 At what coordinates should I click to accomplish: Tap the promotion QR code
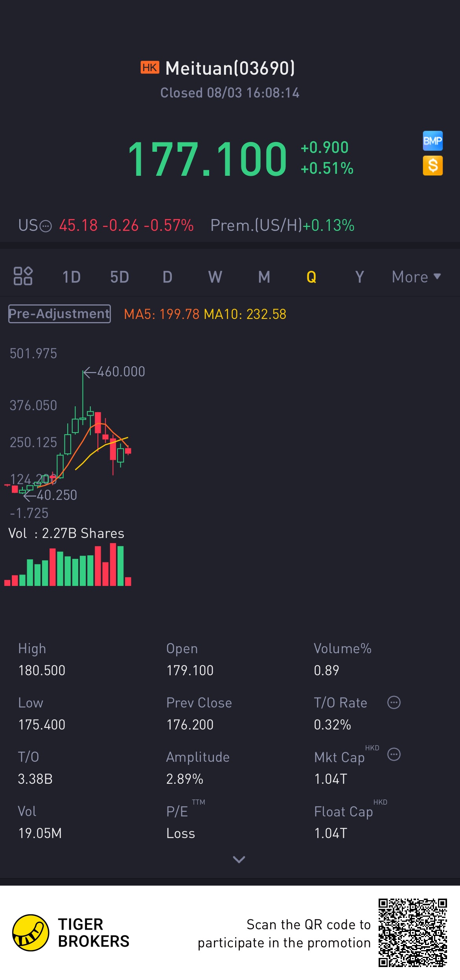click(x=412, y=932)
